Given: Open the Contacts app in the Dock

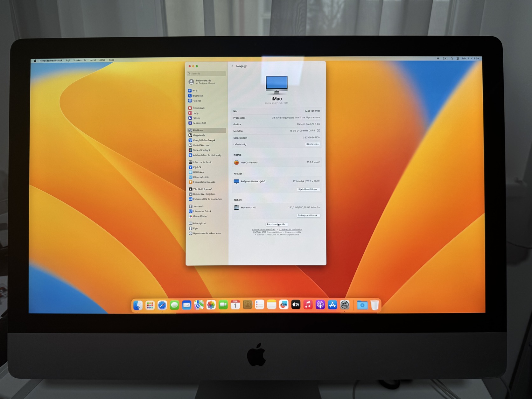Looking at the screenshot, I should tap(248, 305).
